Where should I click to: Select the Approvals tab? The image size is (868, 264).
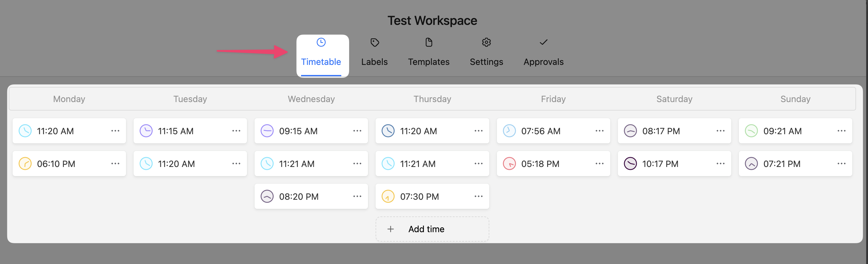(x=543, y=53)
